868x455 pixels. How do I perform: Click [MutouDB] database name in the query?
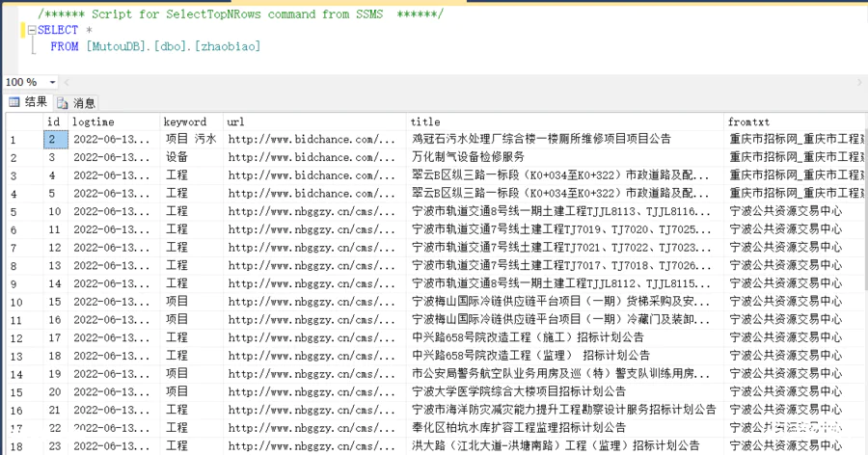click(115, 46)
